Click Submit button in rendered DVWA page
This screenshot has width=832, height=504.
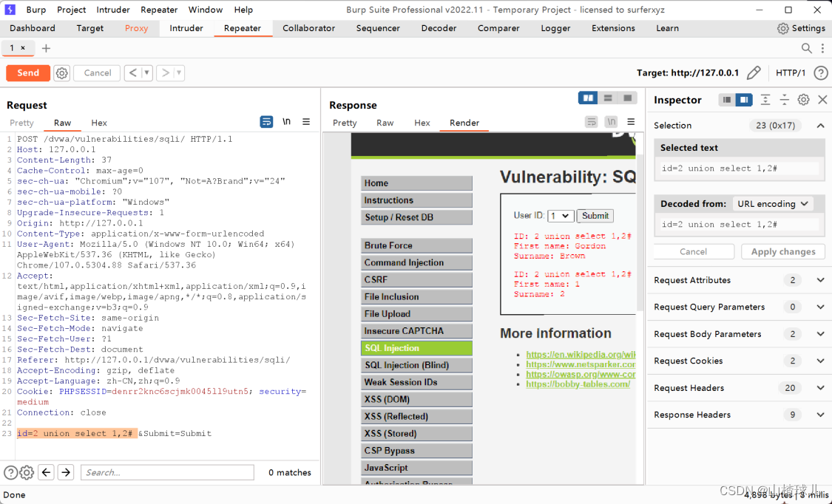tap(595, 216)
